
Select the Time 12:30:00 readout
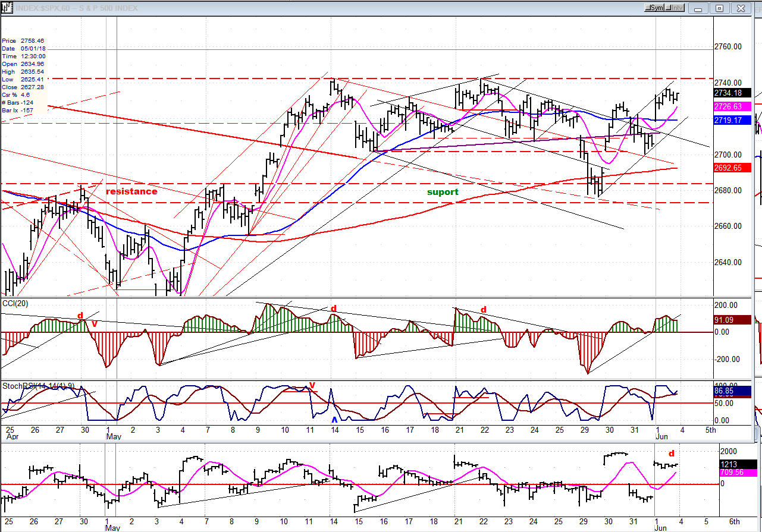[23, 56]
